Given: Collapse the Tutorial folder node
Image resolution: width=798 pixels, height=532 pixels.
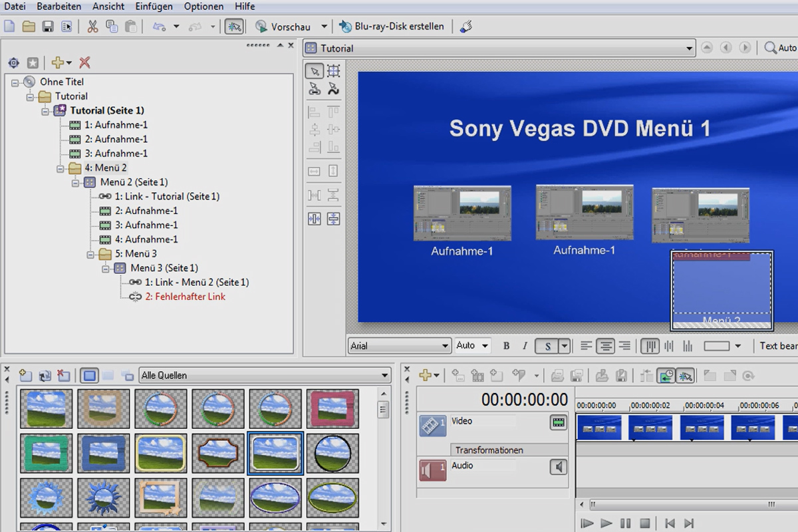Looking at the screenshot, I should (x=30, y=96).
